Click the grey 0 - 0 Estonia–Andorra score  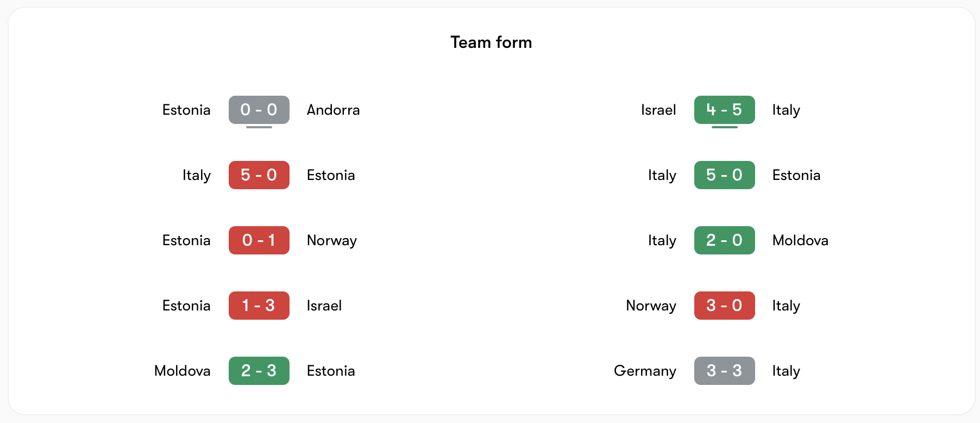coord(259,110)
